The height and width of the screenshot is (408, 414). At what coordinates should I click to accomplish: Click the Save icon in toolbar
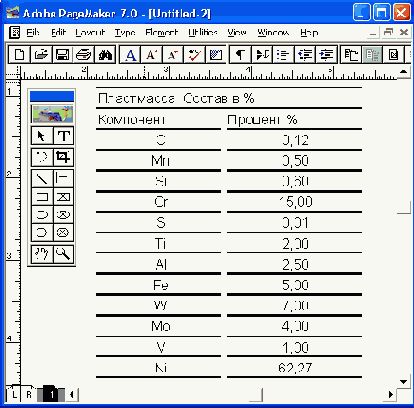coord(62,54)
